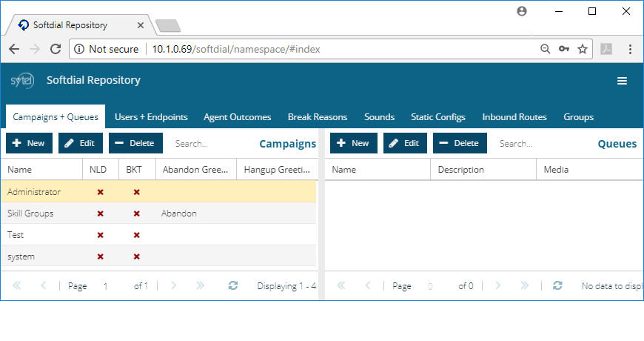
Task: Bookmark this page with the star
Action: point(583,49)
